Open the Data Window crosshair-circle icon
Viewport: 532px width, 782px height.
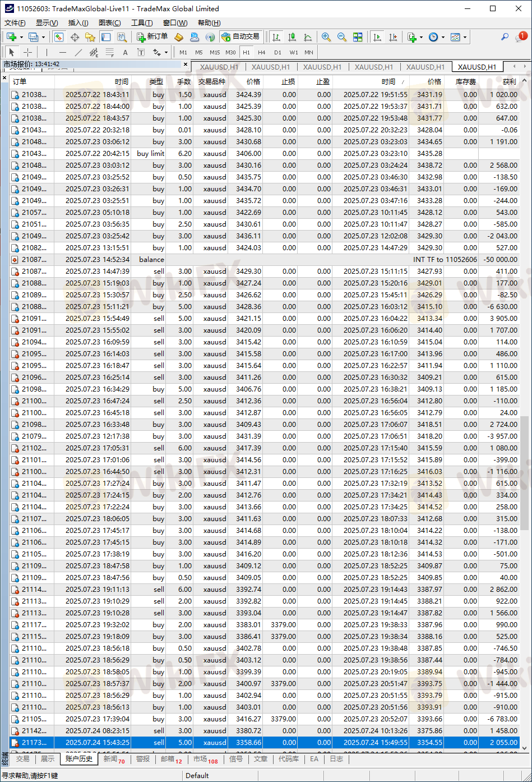pos(75,37)
